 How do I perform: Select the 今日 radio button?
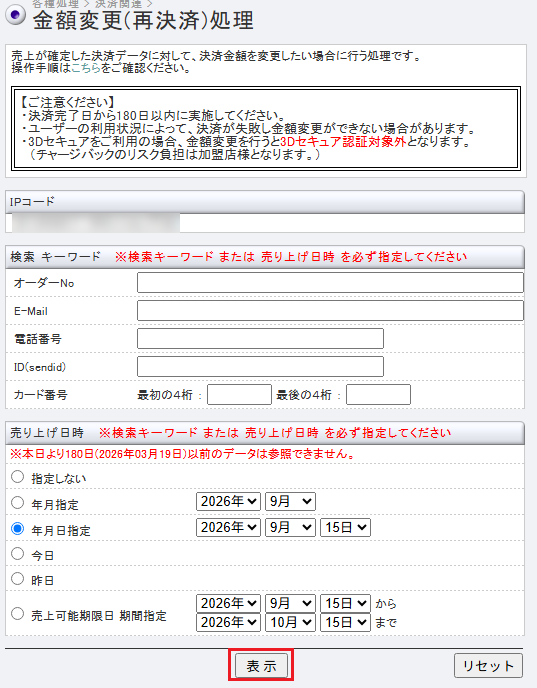tap(18, 554)
